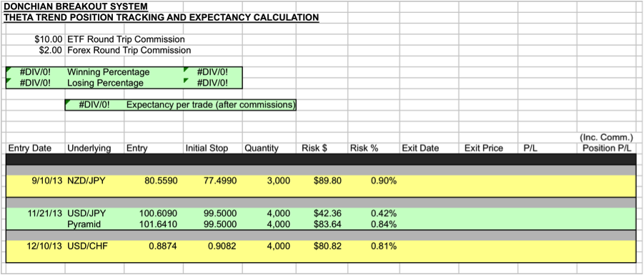Select the USD/CHF initial stop 0.9082
The image size is (644, 275).
(213, 246)
